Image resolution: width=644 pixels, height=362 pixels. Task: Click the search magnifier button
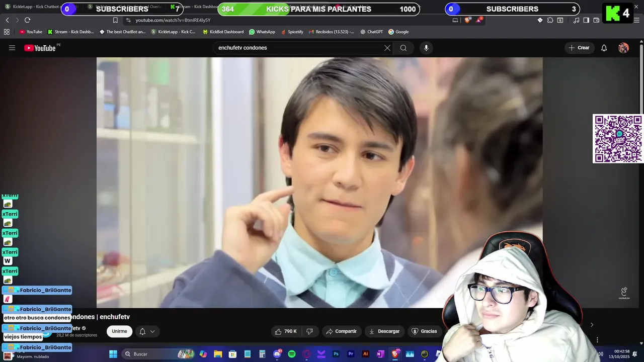point(404,48)
